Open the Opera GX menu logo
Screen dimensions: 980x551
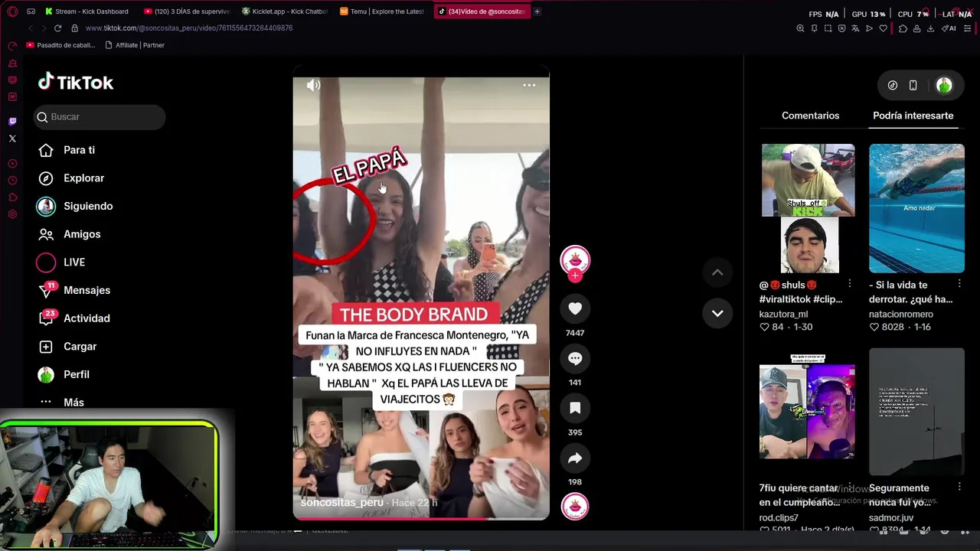pyautogui.click(x=12, y=11)
